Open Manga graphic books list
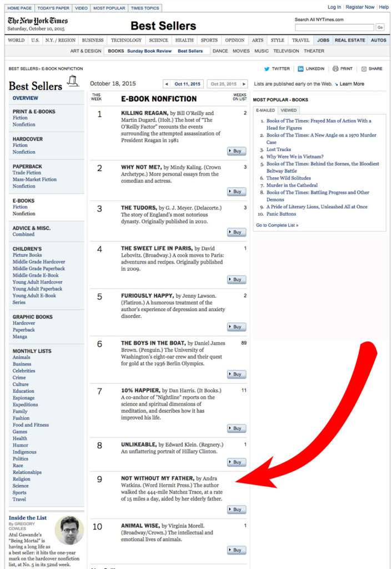Screen dimensions: 392x569 click(x=20, y=337)
